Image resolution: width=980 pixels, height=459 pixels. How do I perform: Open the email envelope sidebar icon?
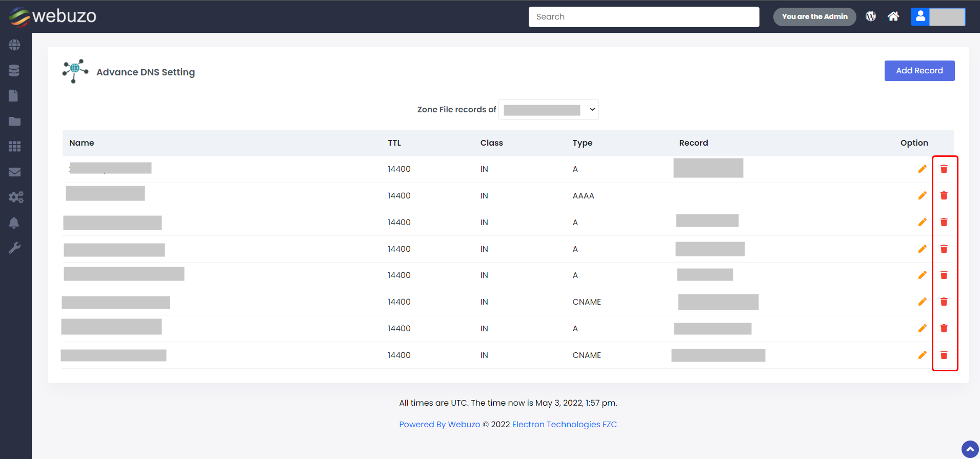click(x=14, y=172)
